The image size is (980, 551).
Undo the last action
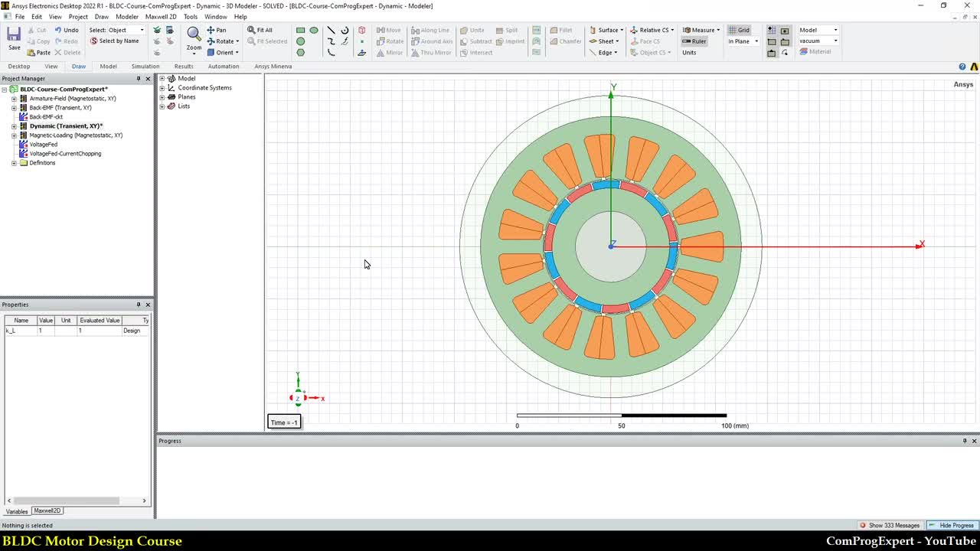point(67,30)
